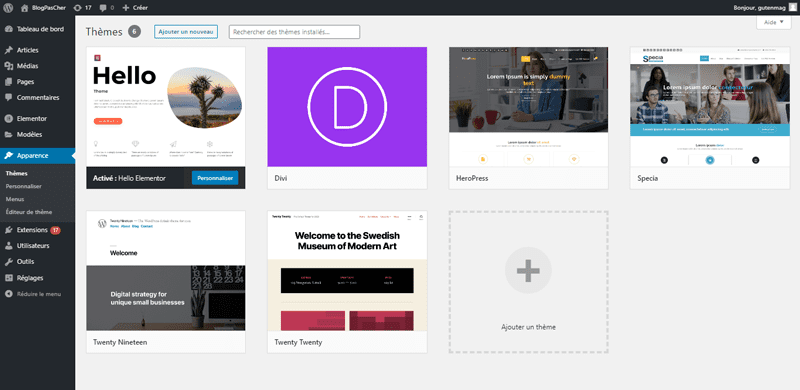
Task: Click the Réduire le menu collapse arrow icon
Action: tap(9, 294)
